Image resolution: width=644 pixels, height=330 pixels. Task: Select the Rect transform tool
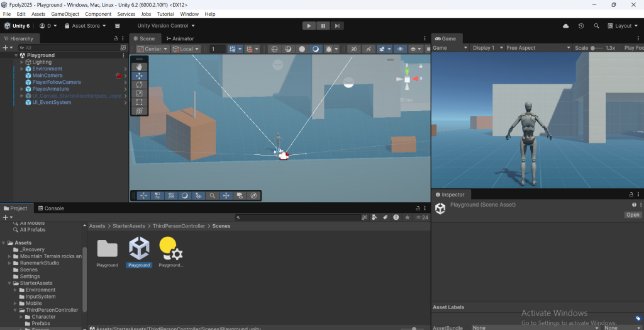139,102
